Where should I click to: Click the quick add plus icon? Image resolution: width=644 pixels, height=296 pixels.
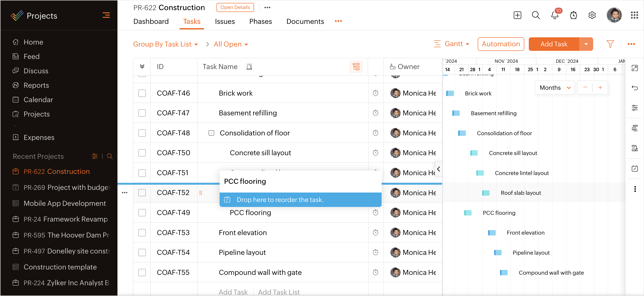click(517, 16)
